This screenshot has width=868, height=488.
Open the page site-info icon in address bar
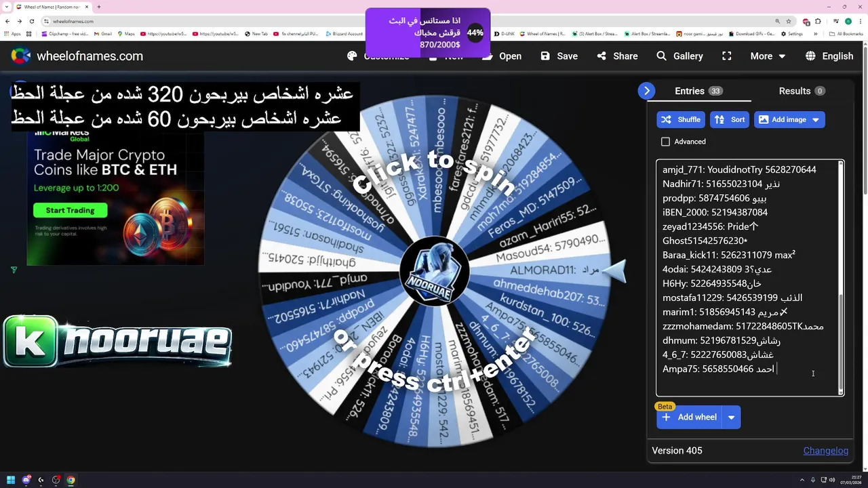coord(48,21)
